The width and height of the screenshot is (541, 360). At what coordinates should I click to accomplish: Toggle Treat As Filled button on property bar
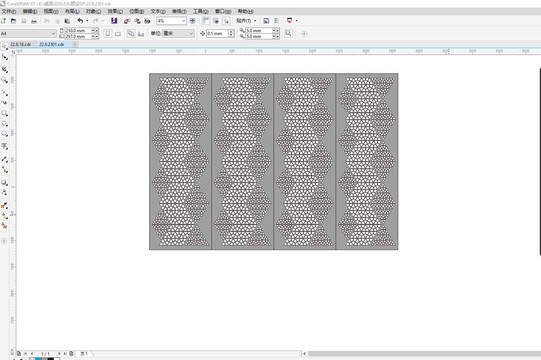[x=288, y=33]
